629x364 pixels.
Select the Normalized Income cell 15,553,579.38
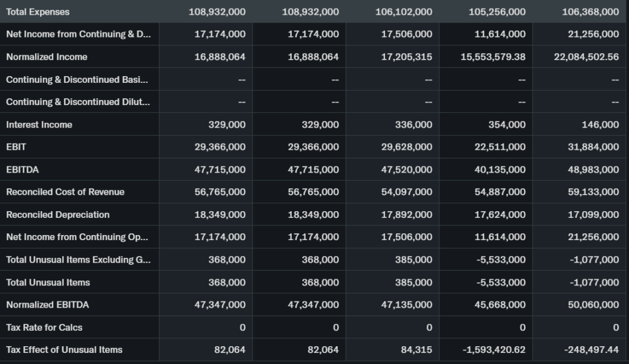click(x=493, y=56)
